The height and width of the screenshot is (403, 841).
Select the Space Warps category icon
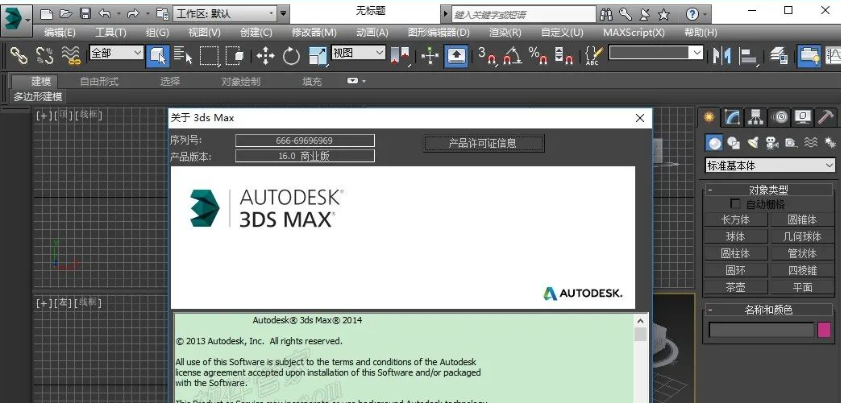pos(810,143)
